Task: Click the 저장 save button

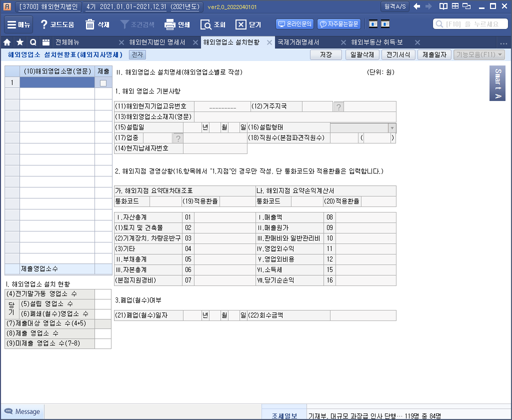Action: 325,54
